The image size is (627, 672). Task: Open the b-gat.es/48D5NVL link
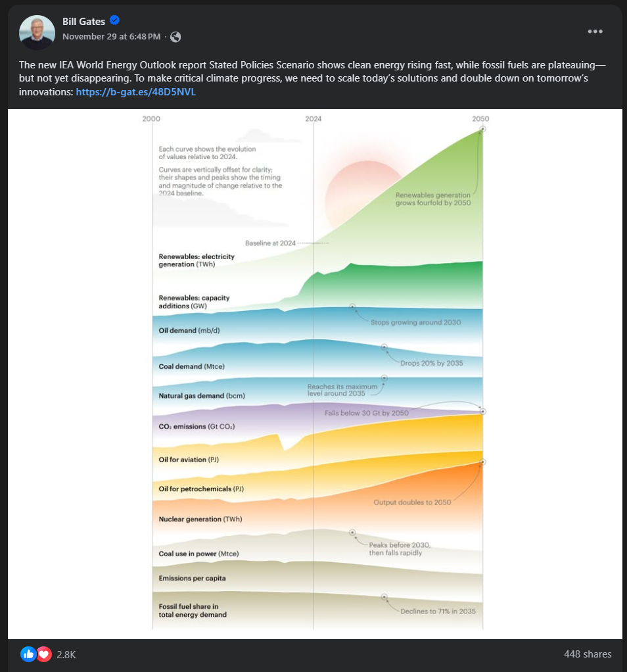[x=136, y=92]
